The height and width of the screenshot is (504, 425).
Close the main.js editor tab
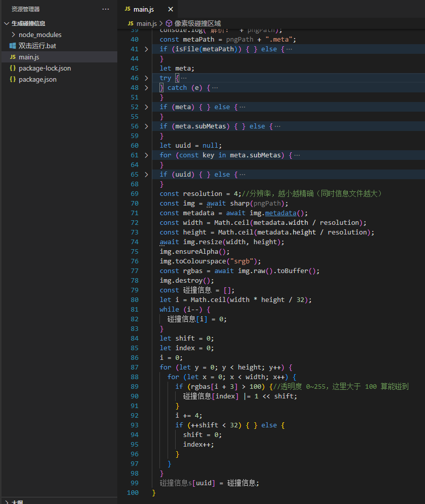[171, 9]
